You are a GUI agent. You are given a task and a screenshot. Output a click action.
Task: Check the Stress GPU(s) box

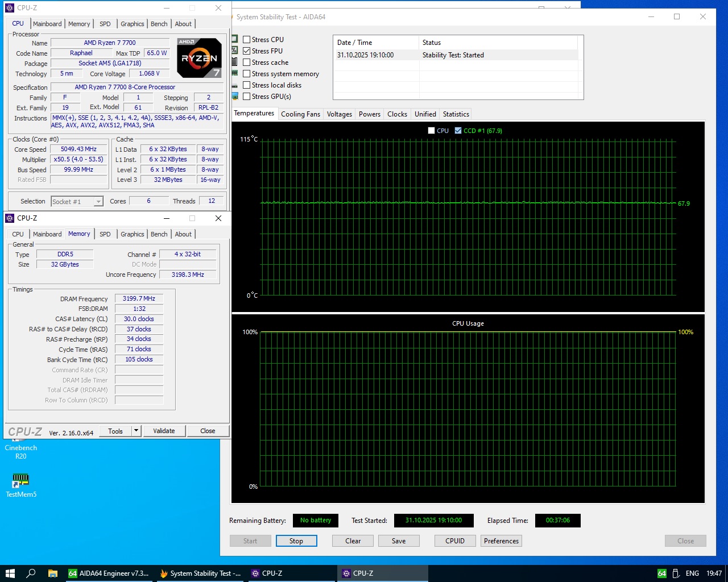click(247, 97)
